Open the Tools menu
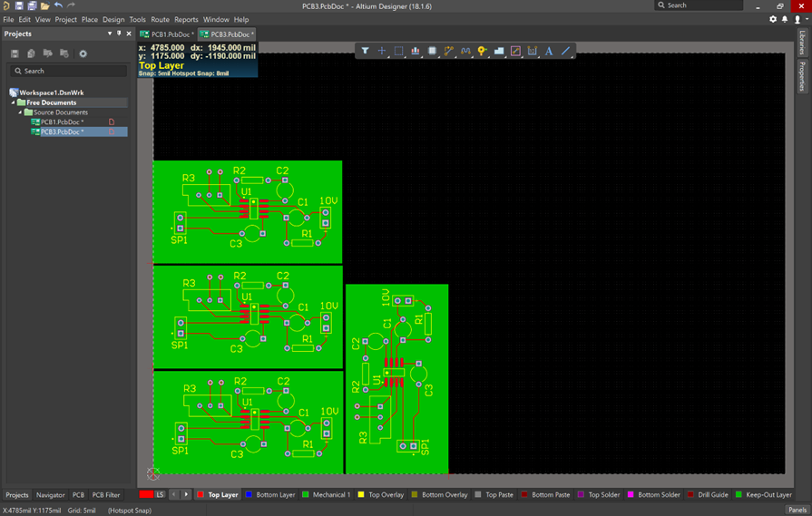Viewport: 812px width, 516px height. (137, 19)
